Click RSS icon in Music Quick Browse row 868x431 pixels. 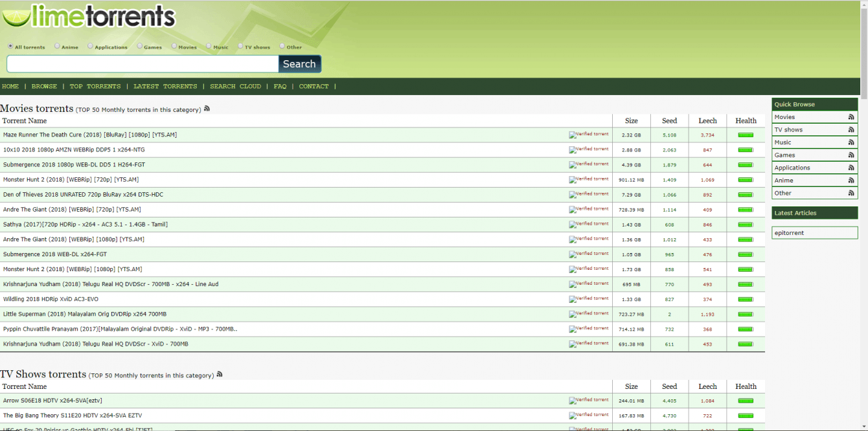[851, 142]
